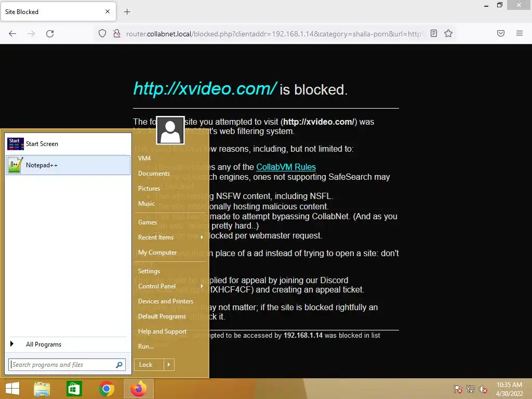Reload the blocked page

pyautogui.click(x=50, y=34)
